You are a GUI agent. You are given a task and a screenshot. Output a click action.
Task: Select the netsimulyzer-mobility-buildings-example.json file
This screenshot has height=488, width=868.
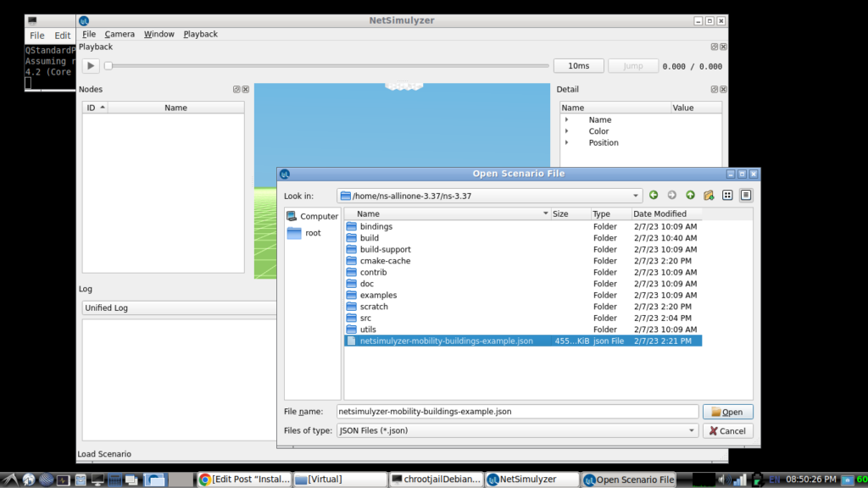click(441, 341)
